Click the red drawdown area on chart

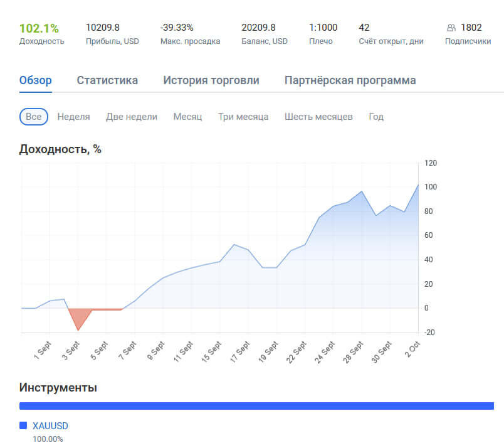click(x=80, y=317)
